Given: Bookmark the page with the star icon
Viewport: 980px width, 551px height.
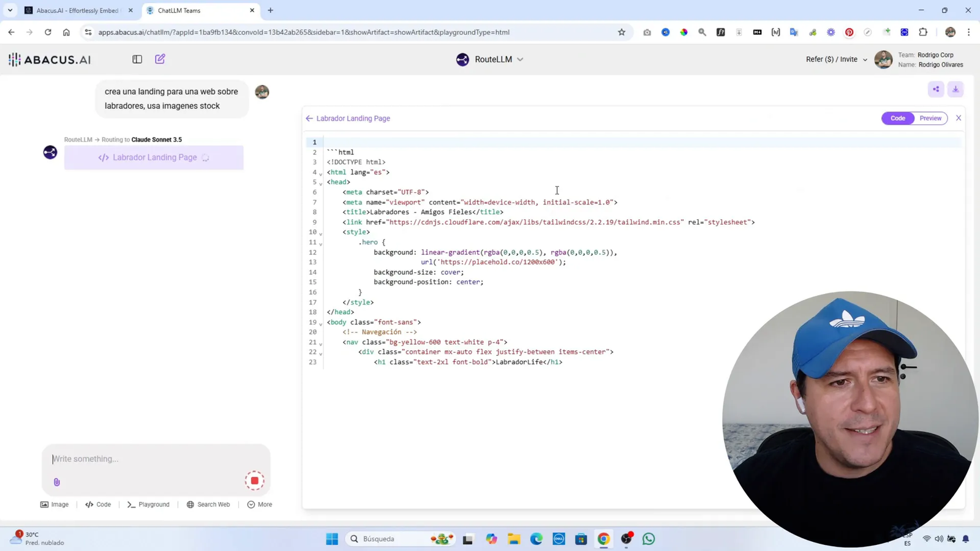Looking at the screenshot, I should click(x=621, y=32).
